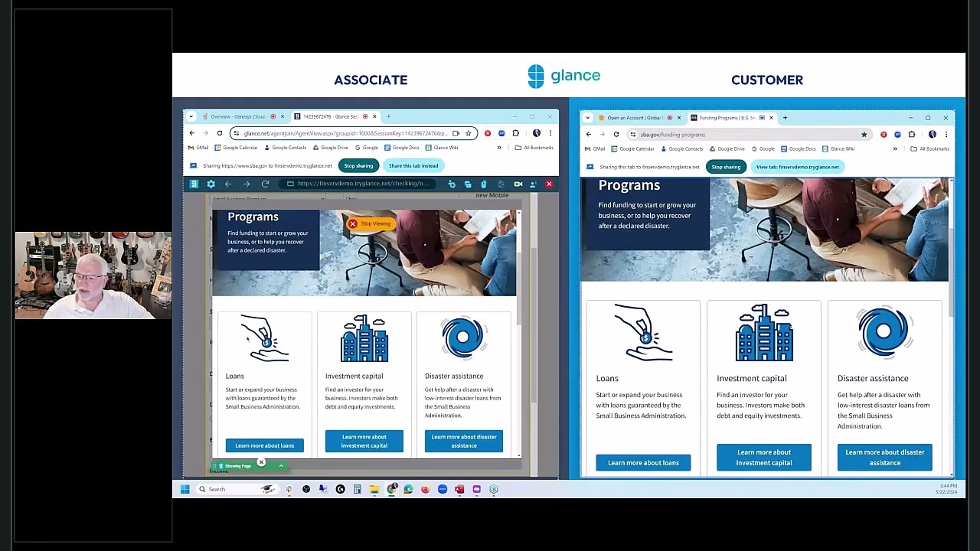The height and width of the screenshot is (551, 980).
Task: Expand bookmarks overflow chevron in Associate browser
Action: point(499,148)
